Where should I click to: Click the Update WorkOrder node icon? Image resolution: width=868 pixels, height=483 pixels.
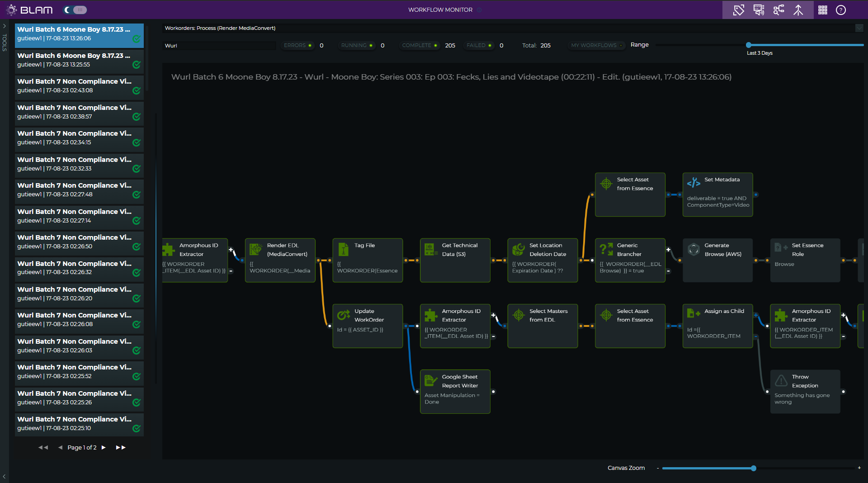click(344, 315)
